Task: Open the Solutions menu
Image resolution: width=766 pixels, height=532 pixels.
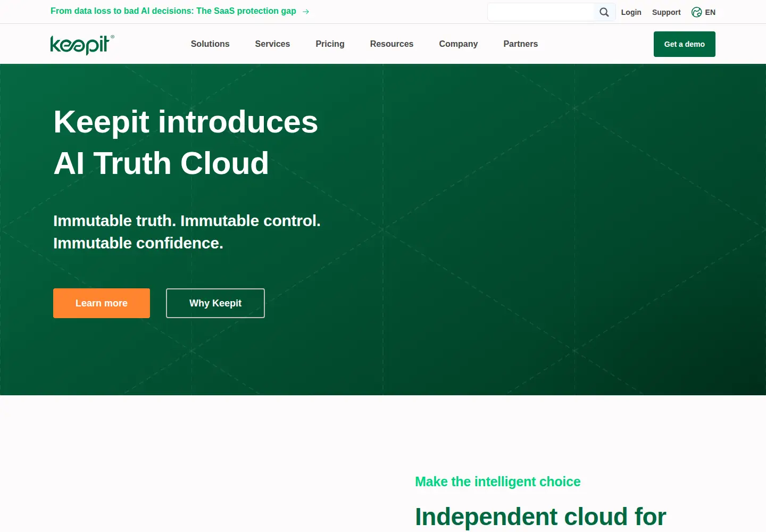Action: click(210, 44)
